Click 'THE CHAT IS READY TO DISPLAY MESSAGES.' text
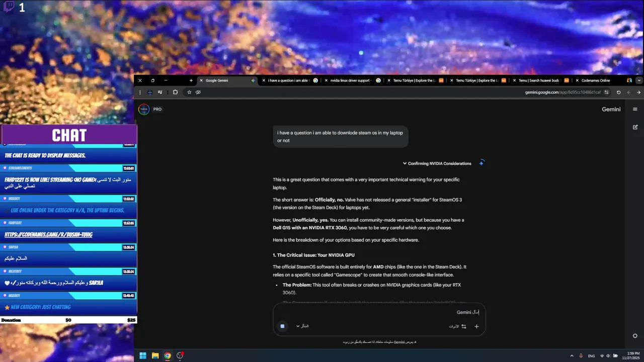Image resolution: width=644 pixels, height=362 pixels. (x=45, y=156)
